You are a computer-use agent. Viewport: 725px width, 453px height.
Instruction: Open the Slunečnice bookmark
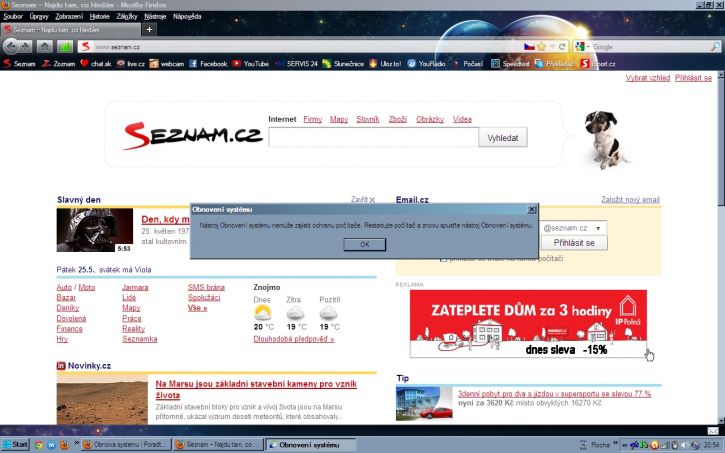point(343,64)
